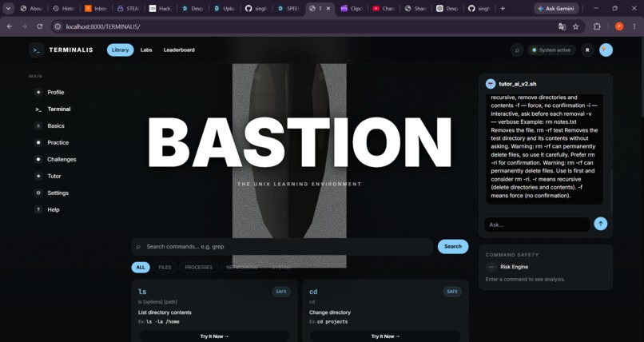
Task: Switch to the Clipchamp browser tab
Action: (352, 8)
